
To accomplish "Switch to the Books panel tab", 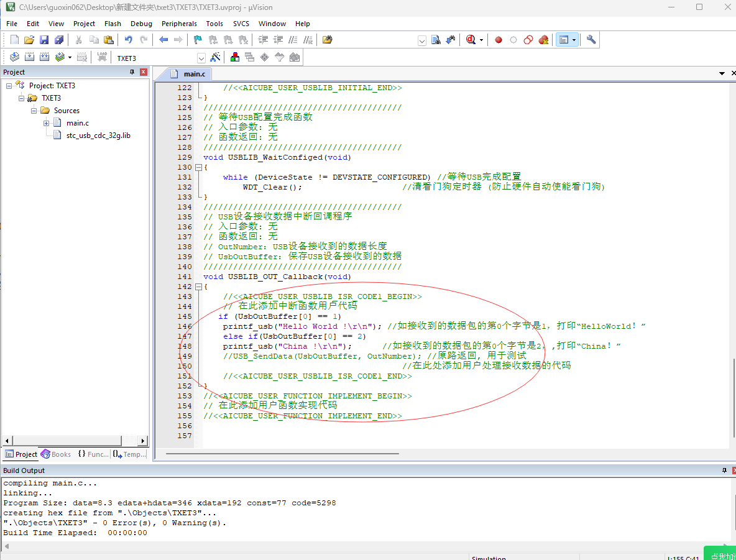I will [x=56, y=454].
